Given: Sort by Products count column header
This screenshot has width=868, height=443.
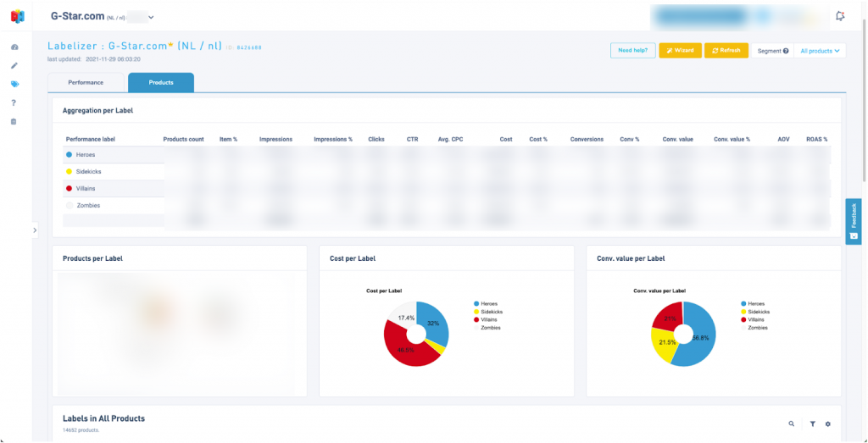Looking at the screenshot, I should pos(183,140).
